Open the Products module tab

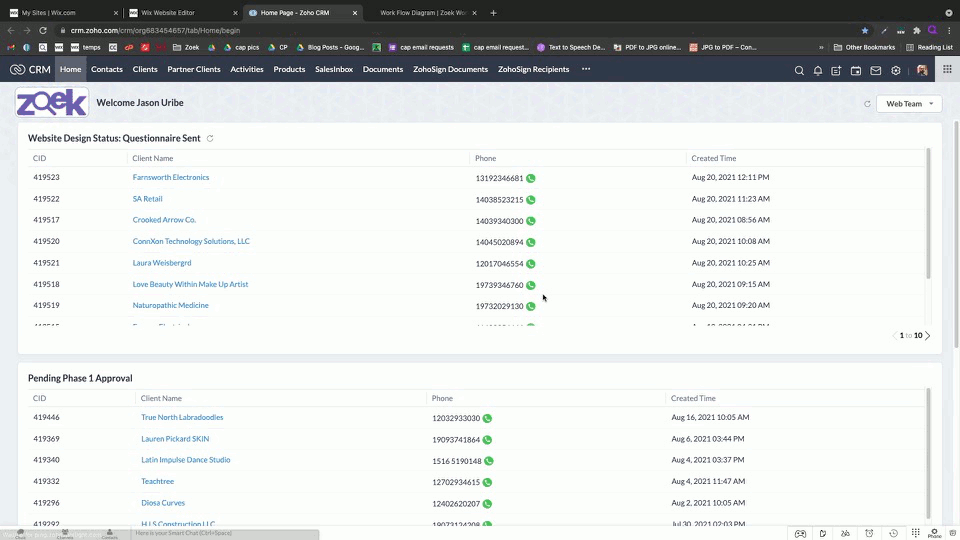click(289, 69)
